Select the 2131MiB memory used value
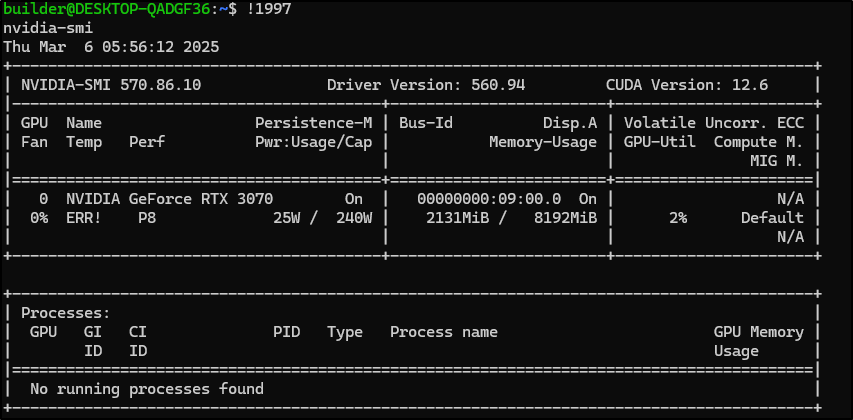The height and width of the screenshot is (420, 853). coord(458,218)
